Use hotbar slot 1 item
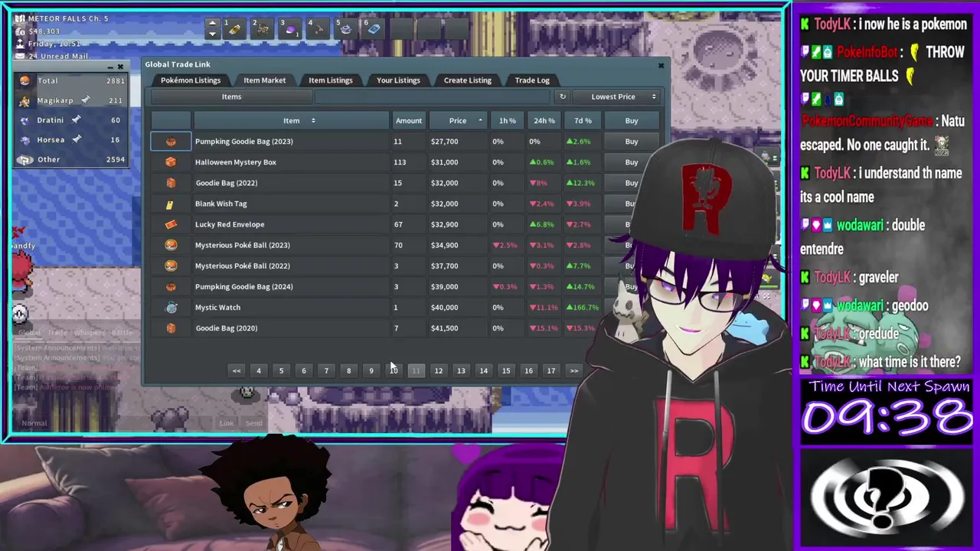 (234, 29)
